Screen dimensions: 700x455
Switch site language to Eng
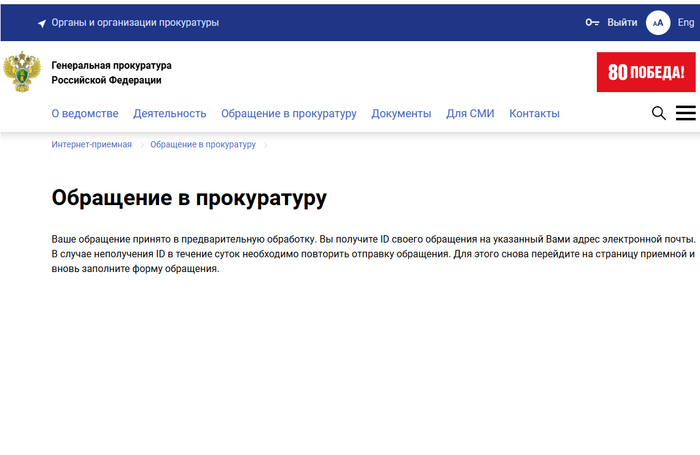pyautogui.click(x=686, y=22)
